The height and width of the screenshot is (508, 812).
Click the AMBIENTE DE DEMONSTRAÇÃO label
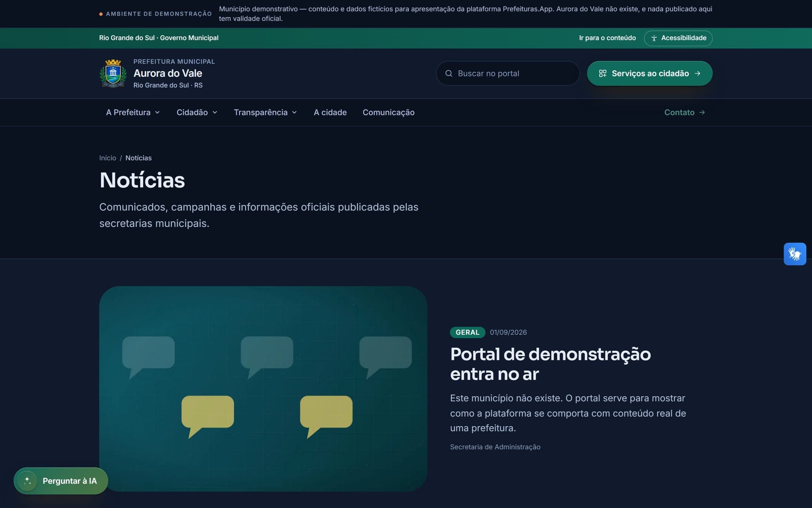point(159,14)
